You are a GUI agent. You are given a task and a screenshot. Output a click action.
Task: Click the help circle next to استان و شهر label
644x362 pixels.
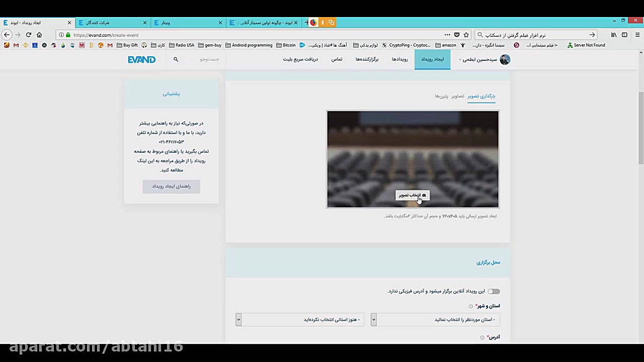point(471,306)
